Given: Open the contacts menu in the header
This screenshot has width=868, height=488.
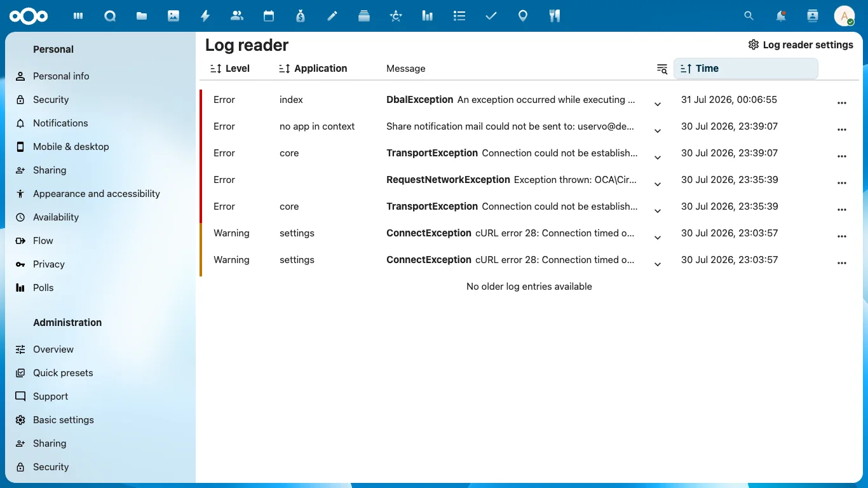Looking at the screenshot, I should click(x=813, y=17).
